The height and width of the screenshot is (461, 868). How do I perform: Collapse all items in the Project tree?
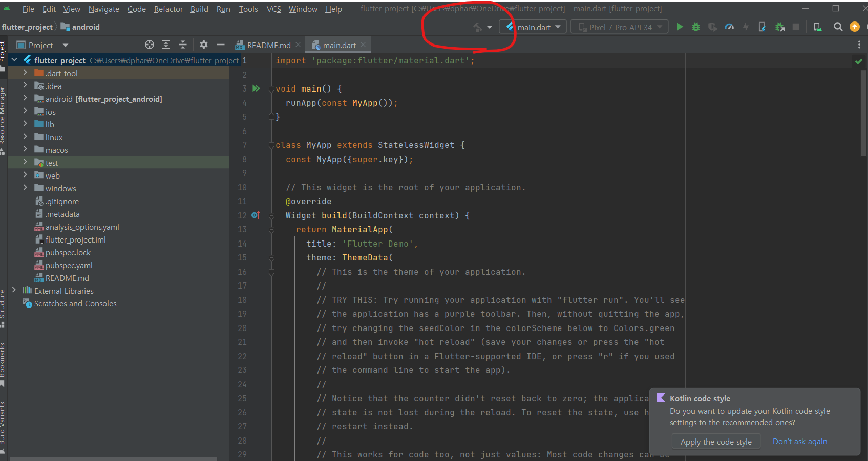pos(183,45)
